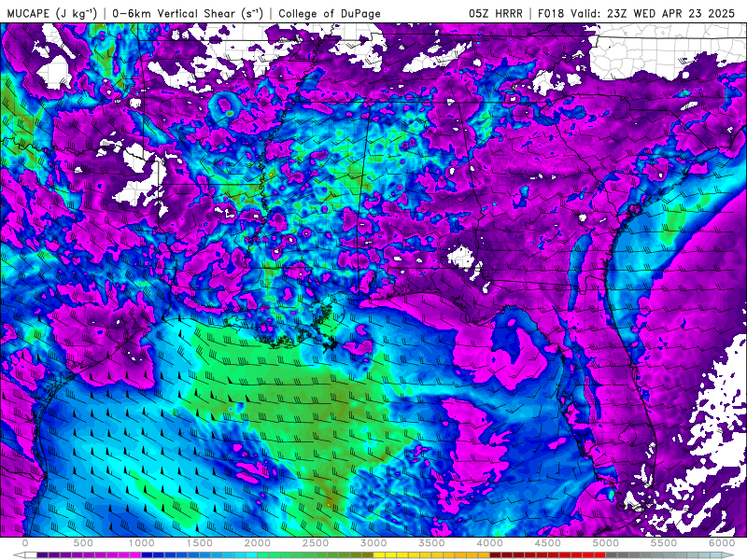The image size is (747, 560).
Task: Click the 5000 label on the color scale
Action: 605,543
